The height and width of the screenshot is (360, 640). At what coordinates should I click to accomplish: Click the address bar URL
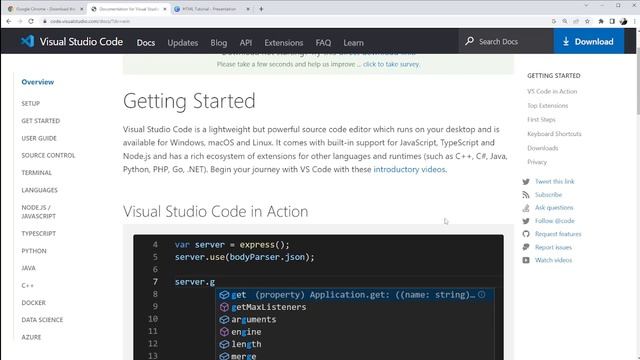90,21
